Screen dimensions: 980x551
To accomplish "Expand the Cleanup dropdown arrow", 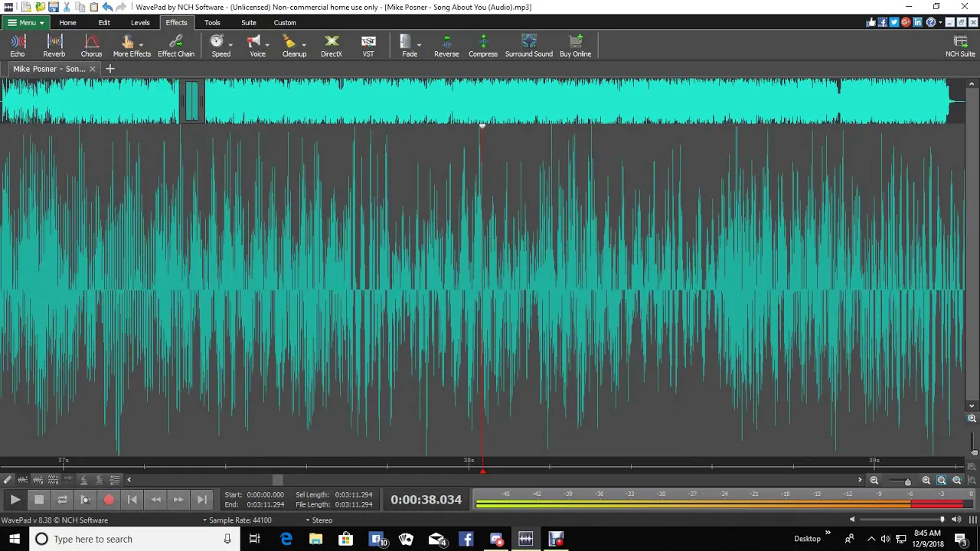I will (303, 44).
